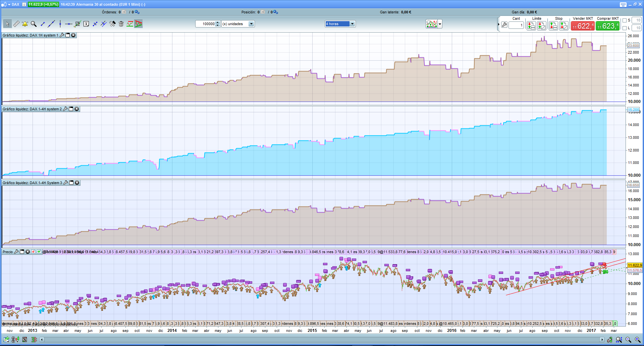
Task: Toggle the L checkbox in order panel
Action: coord(625,28)
